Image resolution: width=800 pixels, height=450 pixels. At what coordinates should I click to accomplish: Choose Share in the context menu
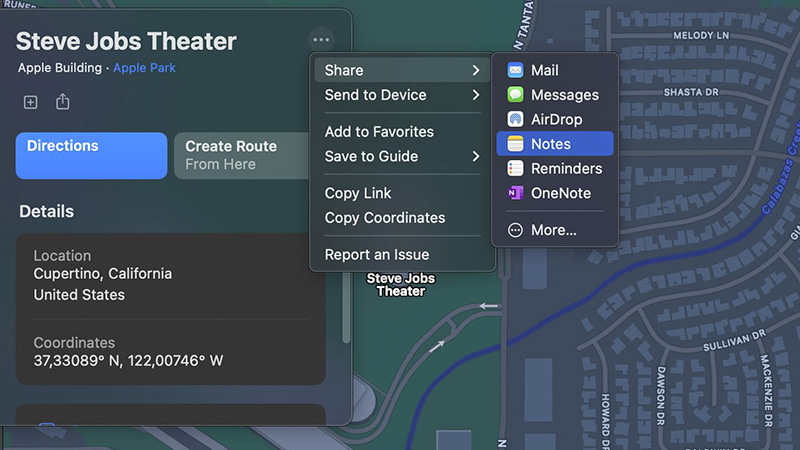click(x=402, y=70)
